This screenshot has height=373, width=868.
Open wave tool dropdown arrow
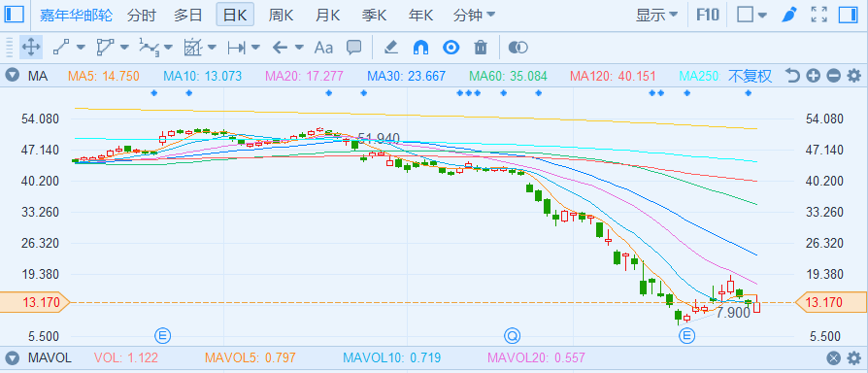[168, 48]
